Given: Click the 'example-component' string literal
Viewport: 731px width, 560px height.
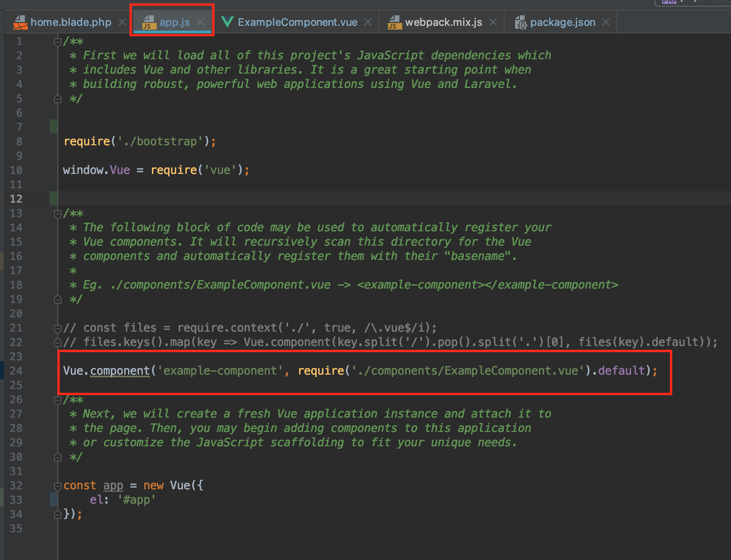Looking at the screenshot, I should pyautogui.click(x=220, y=371).
